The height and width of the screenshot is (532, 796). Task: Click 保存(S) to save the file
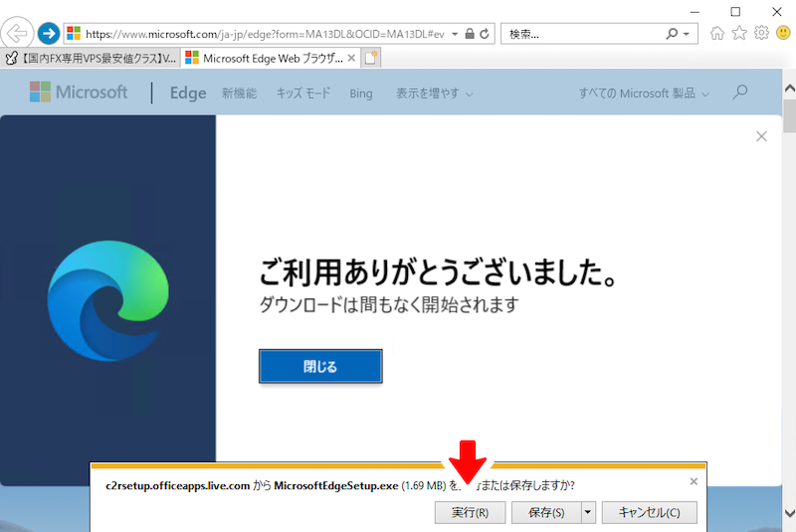tap(546, 513)
